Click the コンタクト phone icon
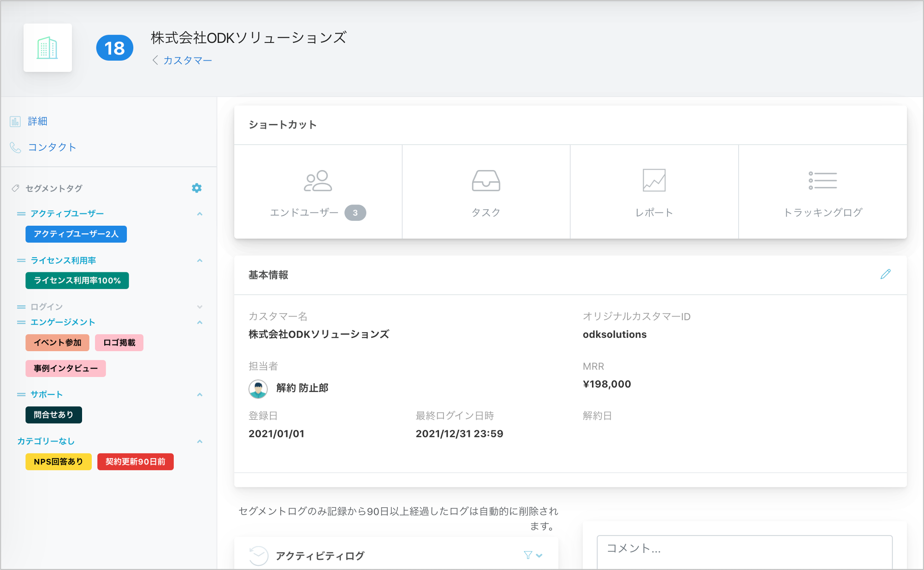Viewport: 924px width, 570px height. click(15, 147)
